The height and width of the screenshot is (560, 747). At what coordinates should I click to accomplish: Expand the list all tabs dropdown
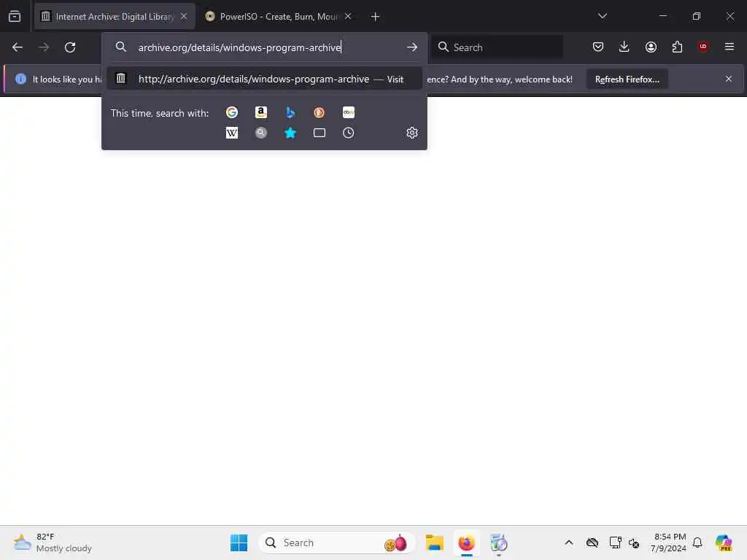[602, 16]
